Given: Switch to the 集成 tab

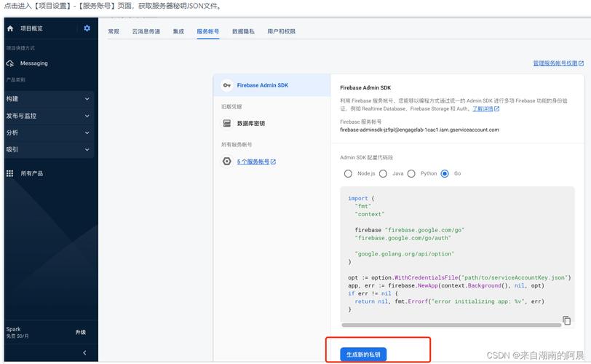Looking at the screenshot, I should [178, 31].
